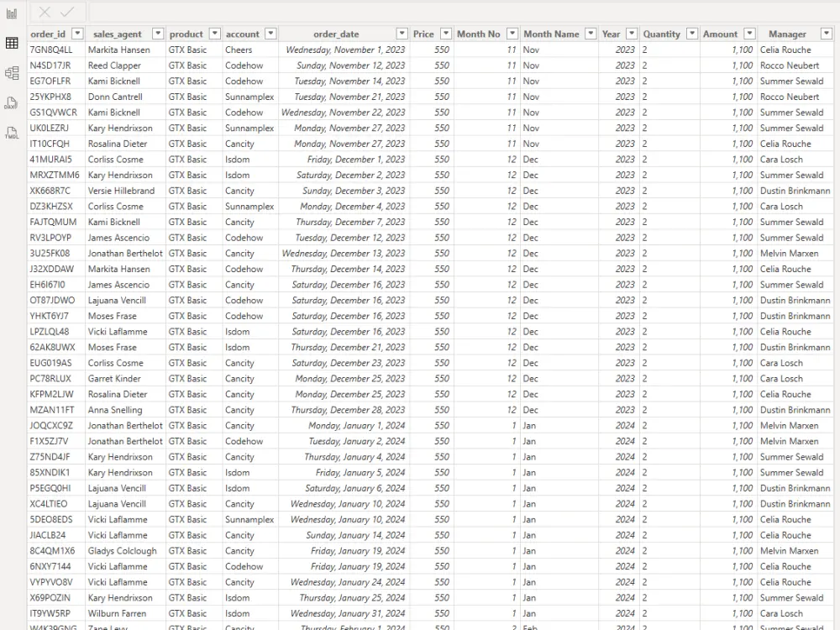Image resolution: width=840 pixels, height=630 pixels.
Task: Open DAX query view icon
Action: tap(12, 102)
